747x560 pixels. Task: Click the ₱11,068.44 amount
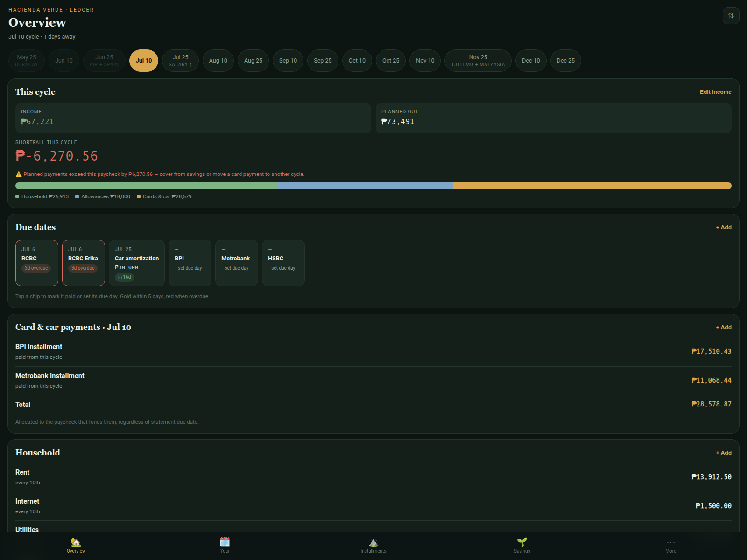pos(712,380)
